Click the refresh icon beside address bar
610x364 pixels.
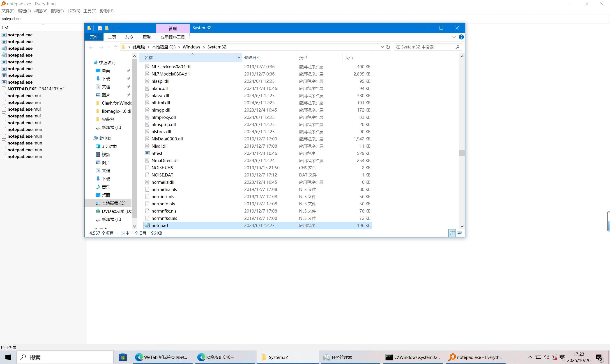pos(388,47)
